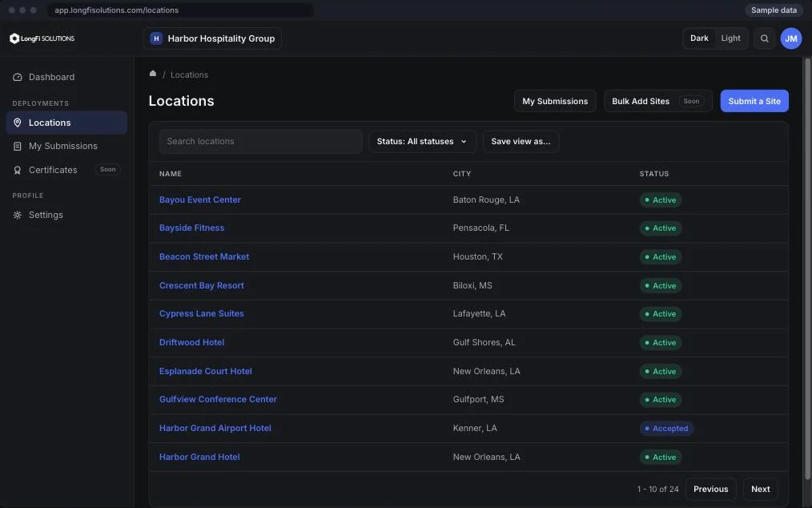Focus the Search locations field
The image size is (812, 508).
point(260,142)
